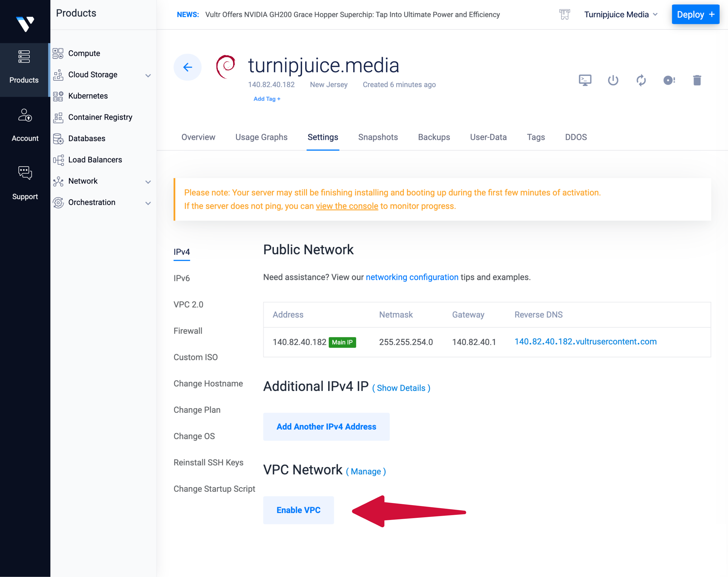Open Change OS settings
Image resolution: width=728 pixels, height=577 pixels.
point(194,436)
